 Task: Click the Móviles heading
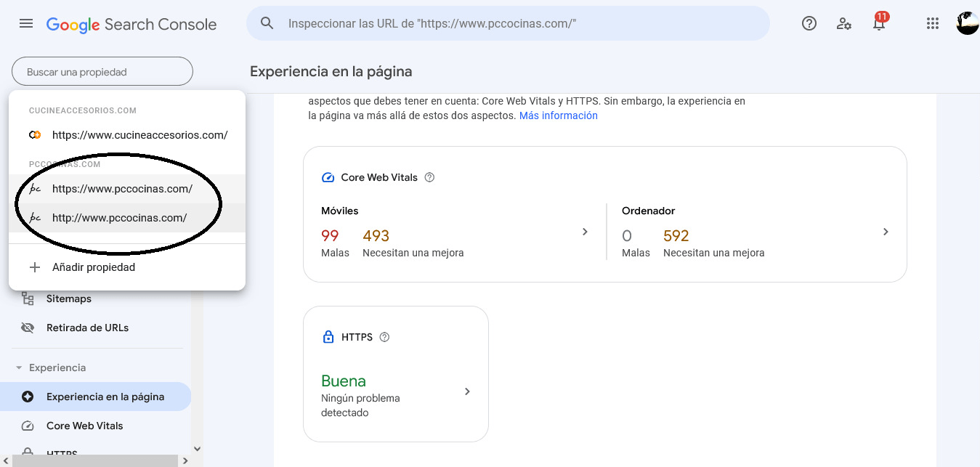tap(340, 211)
